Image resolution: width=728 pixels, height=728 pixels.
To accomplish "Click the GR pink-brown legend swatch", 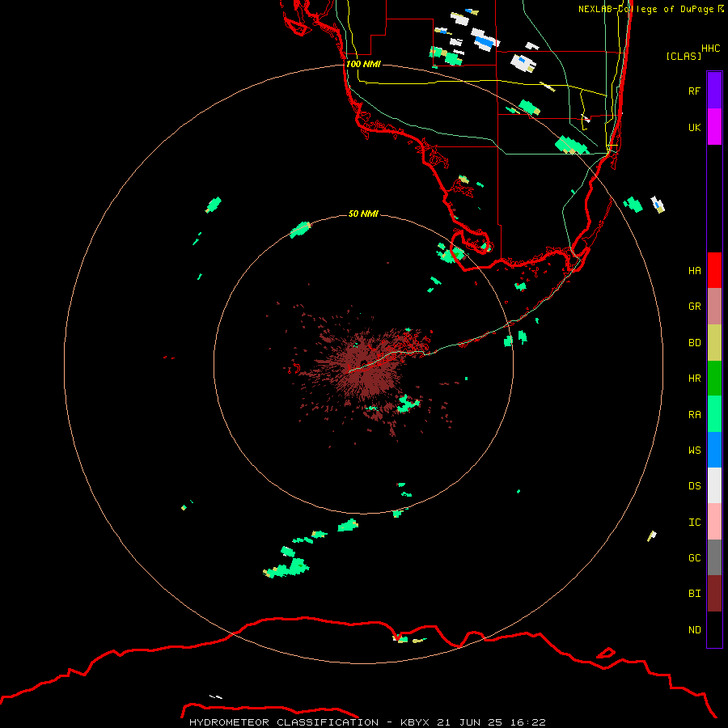I will (714, 306).
